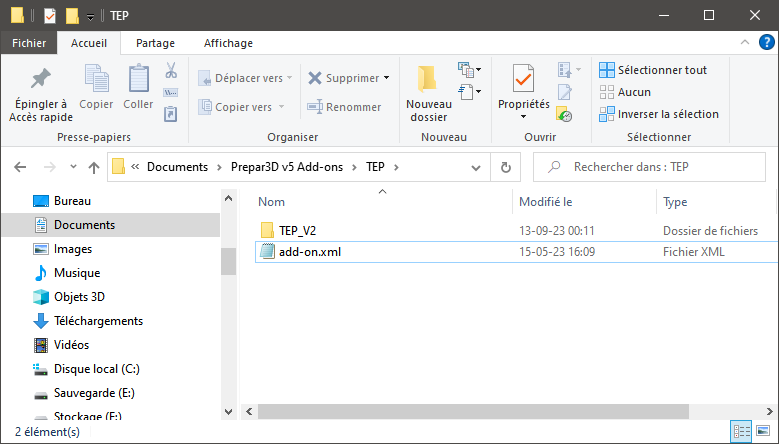Viewport: 779px width, 444px height.
Task: Open the Propriétés checkmark icon
Action: [x=524, y=78]
